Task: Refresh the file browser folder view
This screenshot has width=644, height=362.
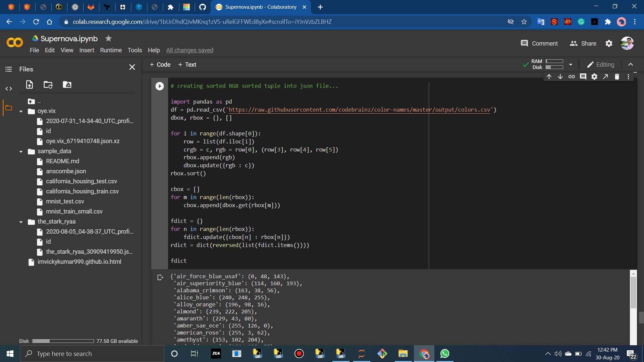Action: tap(48, 84)
